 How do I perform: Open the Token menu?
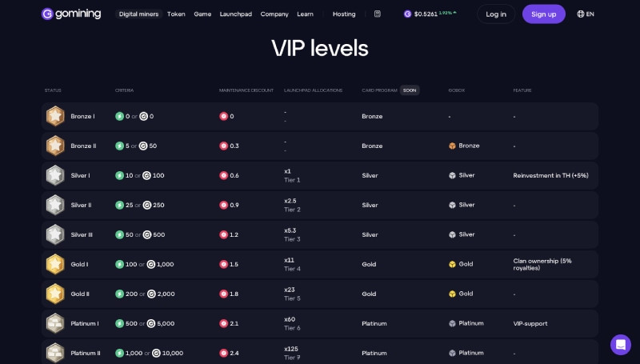tap(176, 14)
